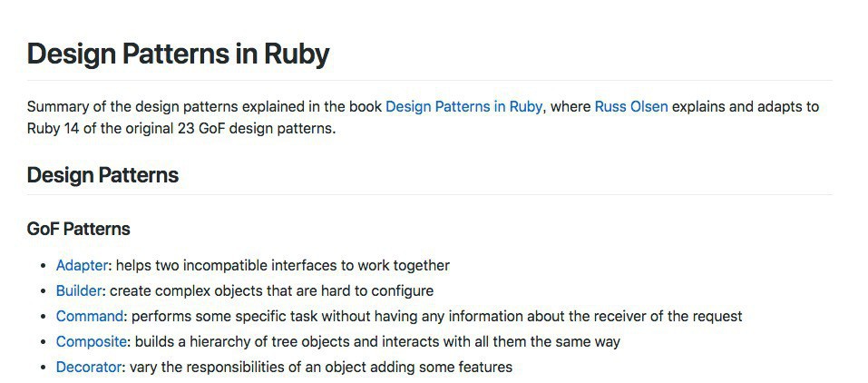Click the "vary the responsibilities" description text
Screen dimensions: 868x383
[x=321, y=368]
